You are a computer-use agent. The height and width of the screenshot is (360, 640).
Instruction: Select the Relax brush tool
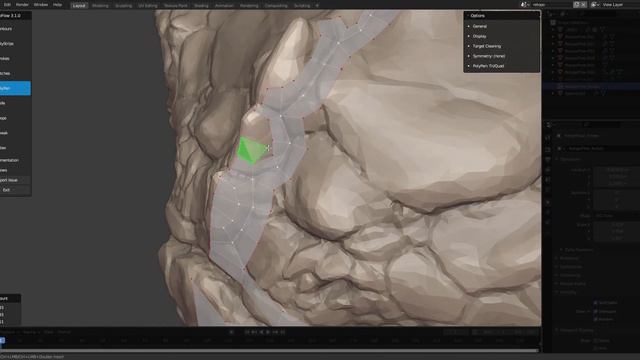click(15, 148)
